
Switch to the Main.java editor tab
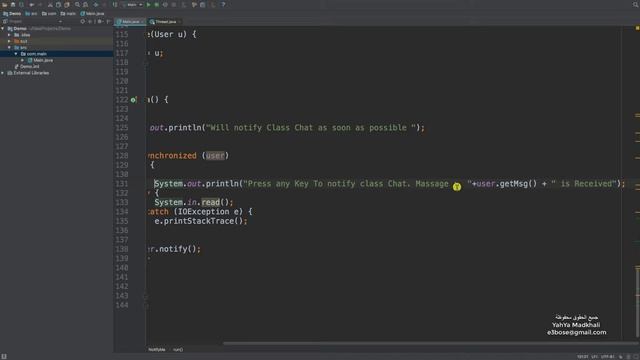tap(130, 22)
